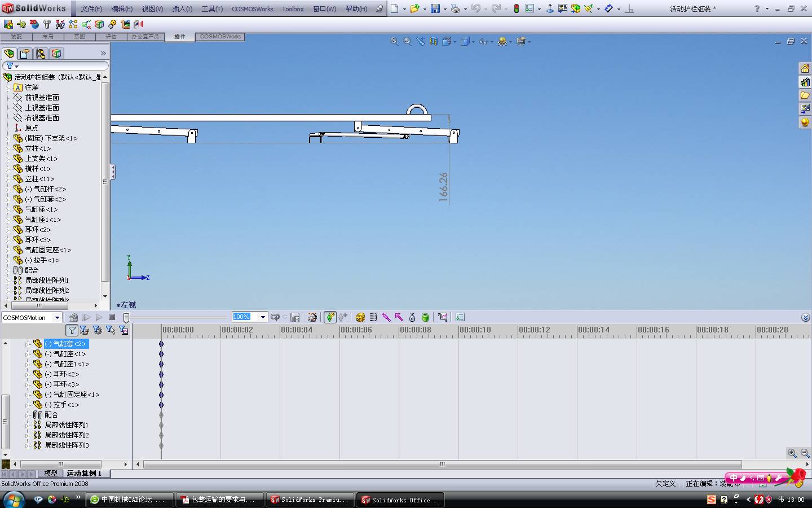Click the playback time slider handle

tap(126, 318)
